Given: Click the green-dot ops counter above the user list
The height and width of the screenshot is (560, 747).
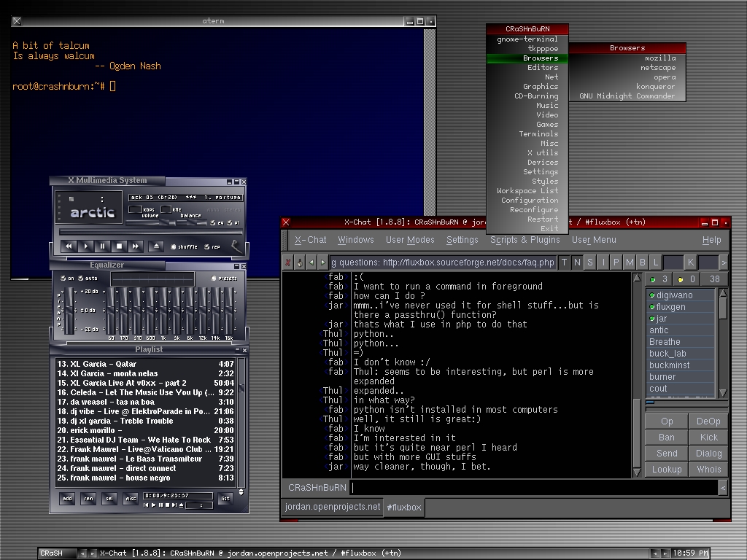Looking at the screenshot, I should coord(659,279).
